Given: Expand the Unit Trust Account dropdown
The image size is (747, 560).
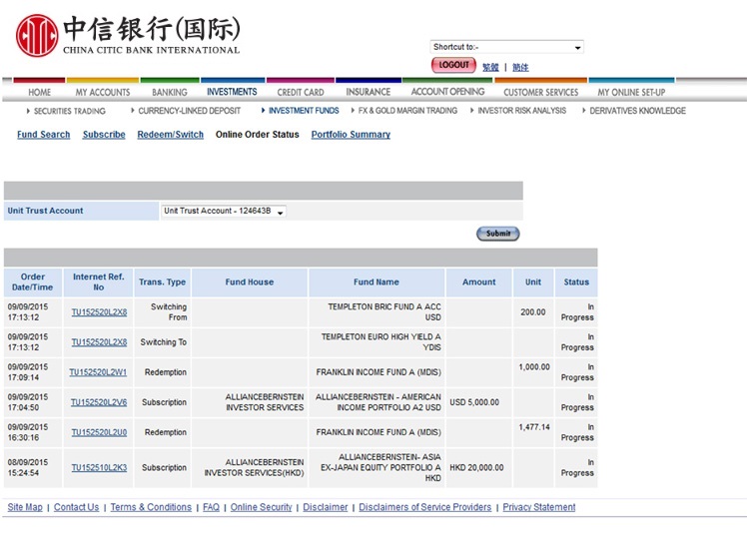Looking at the screenshot, I should [x=224, y=211].
